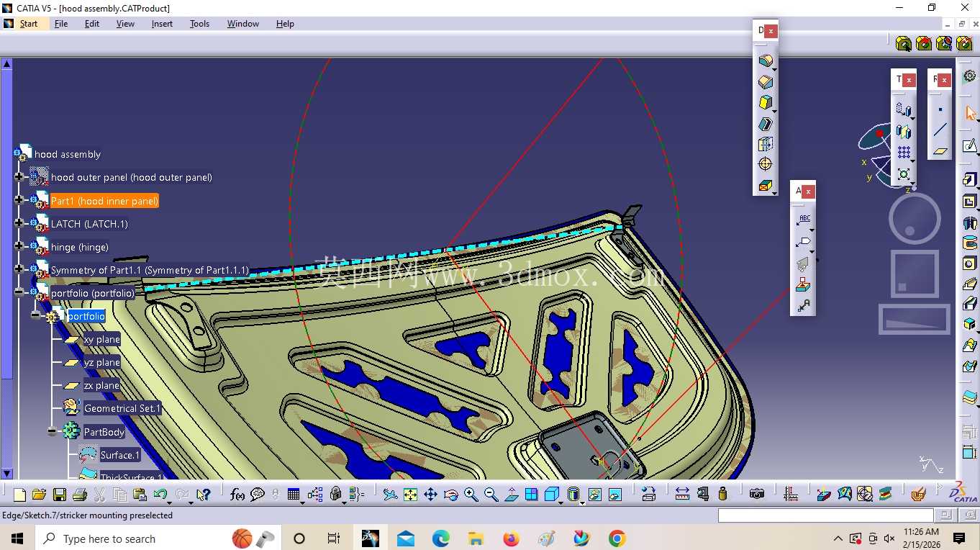Click the Measure Between icon
The height and width of the screenshot is (550, 980).
[682, 495]
